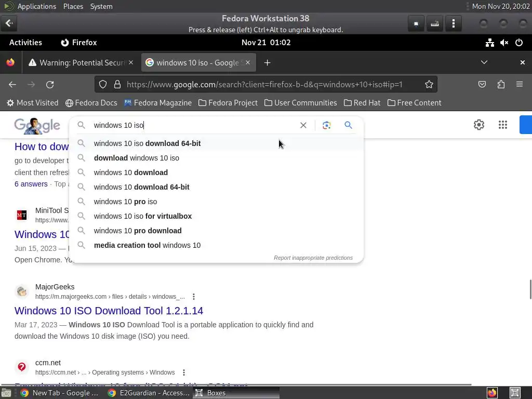Open System menu in top panel
The height and width of the screenshot is (399, 532).
point(101,6)
